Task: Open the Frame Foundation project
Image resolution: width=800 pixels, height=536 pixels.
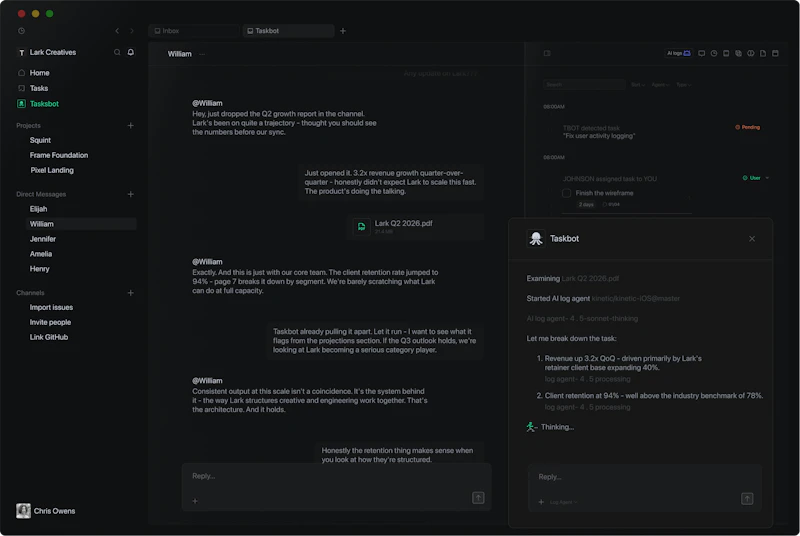Action: click(59, 155)
